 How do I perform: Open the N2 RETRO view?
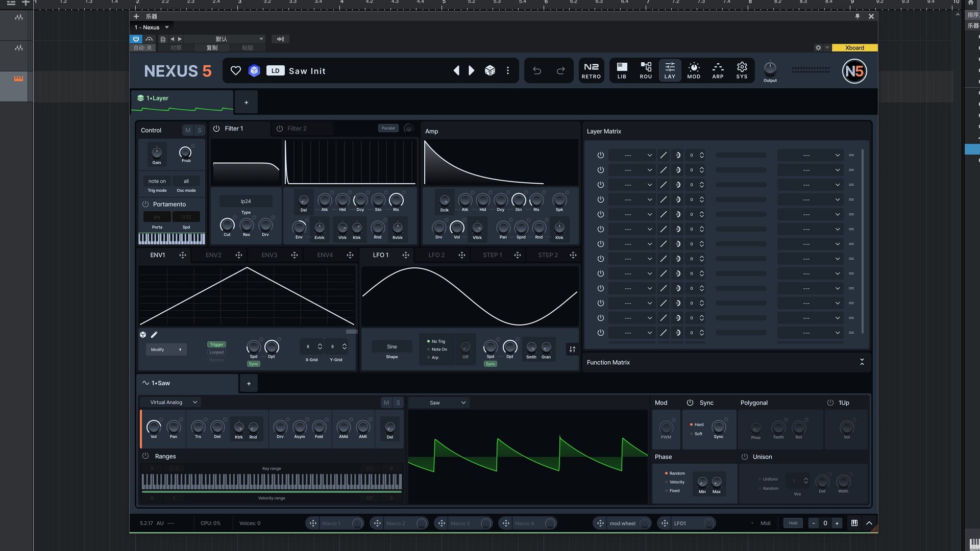[591, 70]
